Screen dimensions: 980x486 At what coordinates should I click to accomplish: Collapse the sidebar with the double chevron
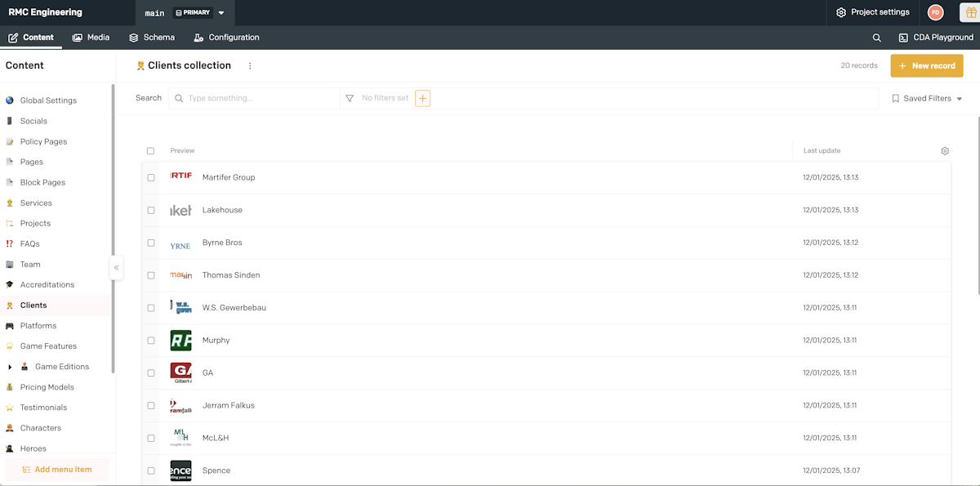click(x=117, y=267)
